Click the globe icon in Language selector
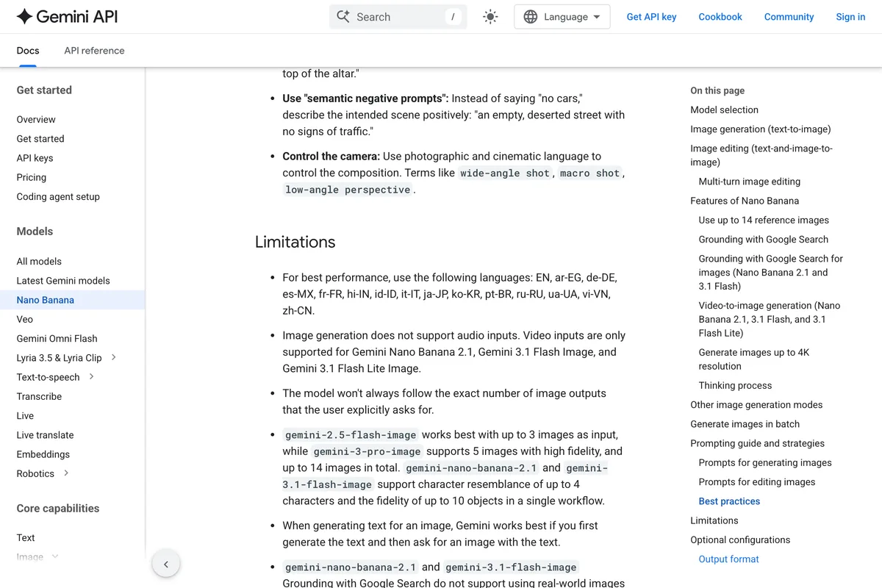Image resolution: width=882 pixels, height=588 pixels. tap(530, 17)
